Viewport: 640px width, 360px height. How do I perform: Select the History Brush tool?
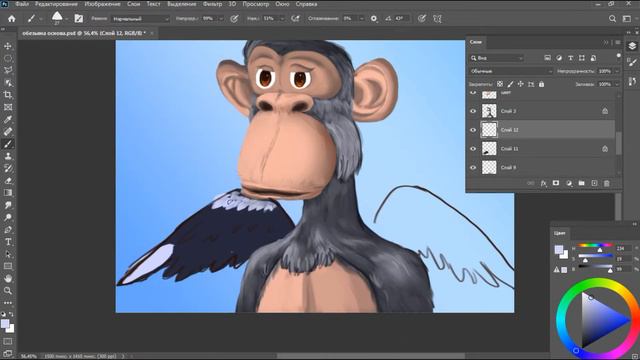point(8,169)
